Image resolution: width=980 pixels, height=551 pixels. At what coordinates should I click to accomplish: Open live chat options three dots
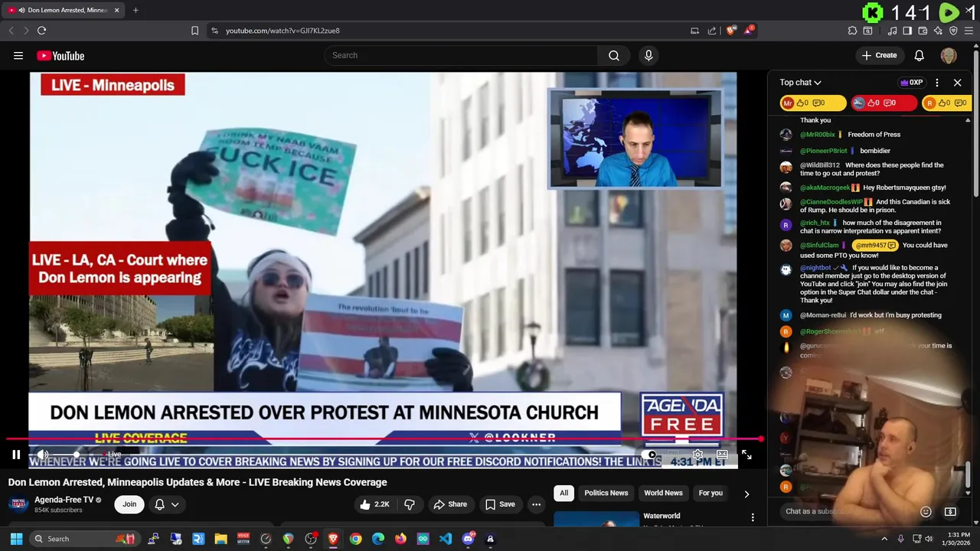(x=936, y=83)
